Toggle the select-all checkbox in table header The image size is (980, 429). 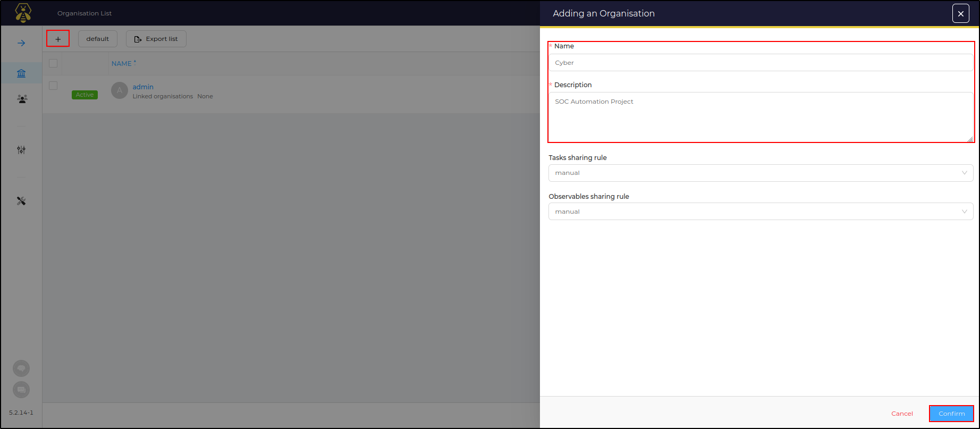click(x=53, y=63)
